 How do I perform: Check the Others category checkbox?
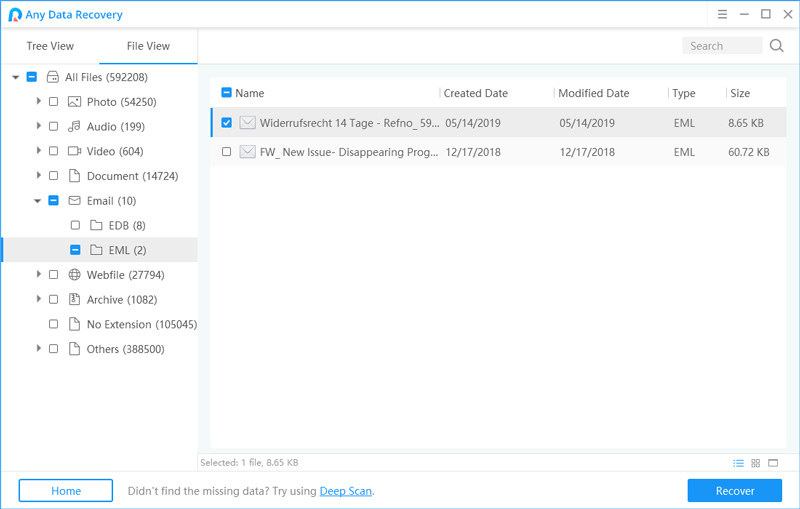click(x=54, y=349)
